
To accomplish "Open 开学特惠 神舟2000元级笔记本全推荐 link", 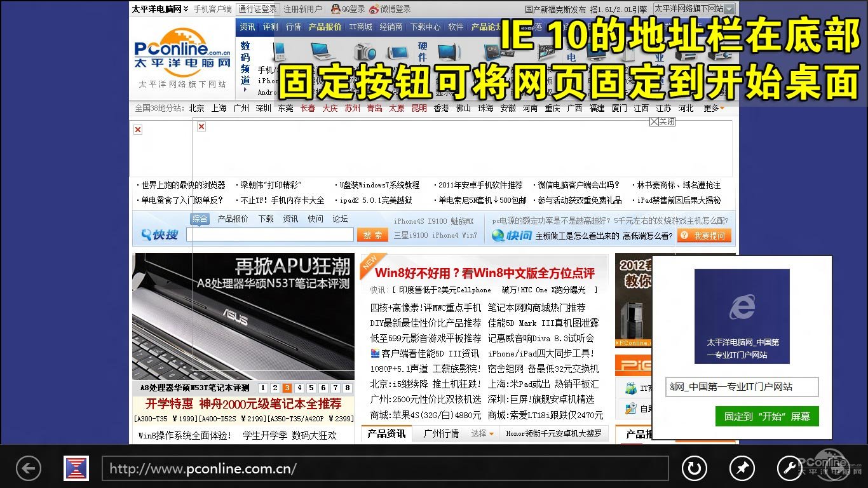I will [243, 403].
